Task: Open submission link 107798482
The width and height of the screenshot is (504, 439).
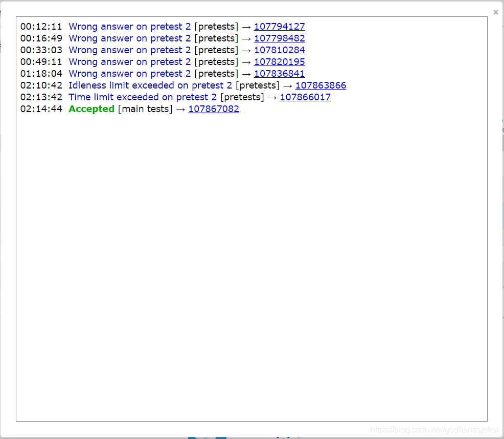Action: click(279, 38)
